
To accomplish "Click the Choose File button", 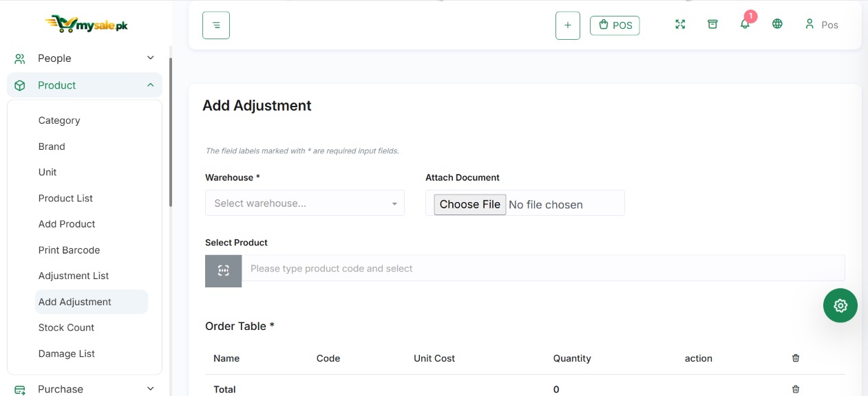I will click(x=470, y=204).
